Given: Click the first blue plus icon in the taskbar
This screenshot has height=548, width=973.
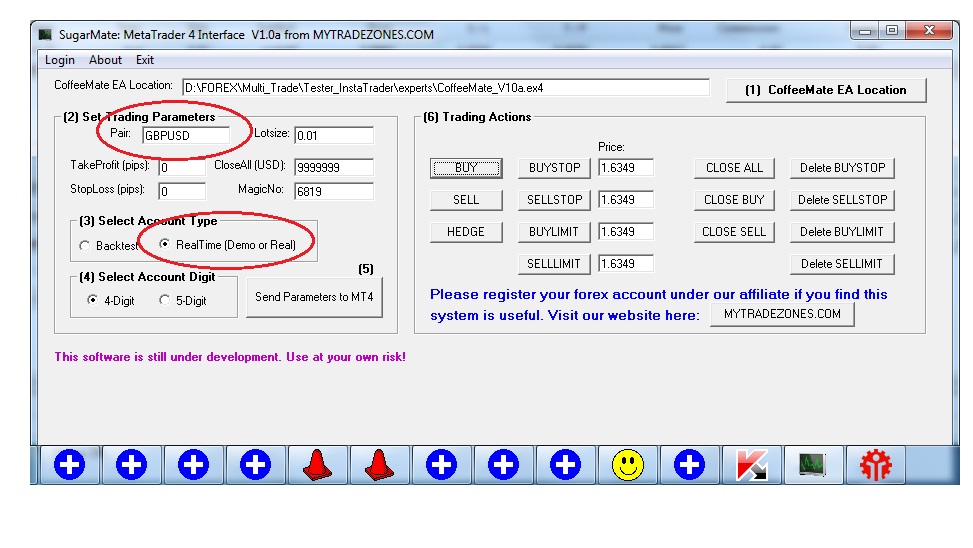Looking at the screenshot, I should pos(69,465).
